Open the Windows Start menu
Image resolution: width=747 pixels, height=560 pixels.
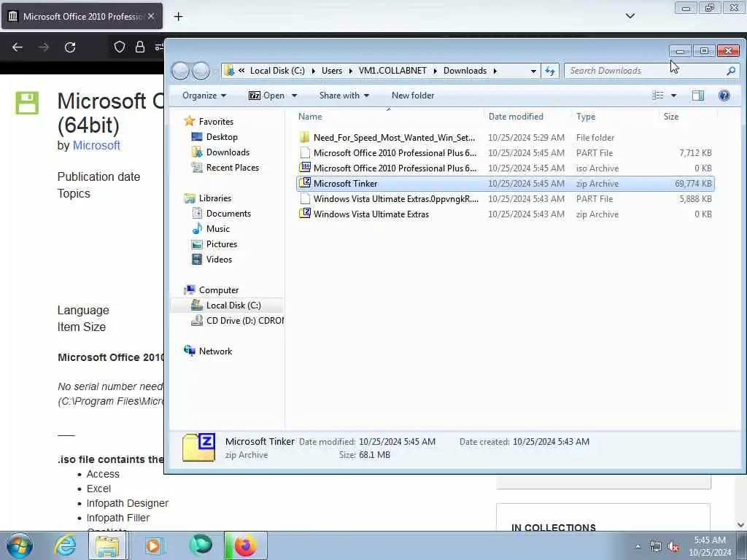(x=20, y=545)
